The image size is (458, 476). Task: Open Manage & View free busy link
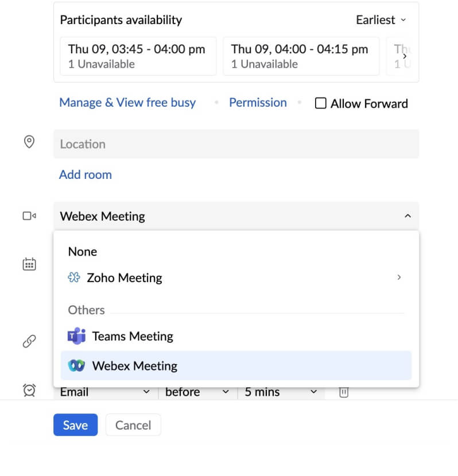(127, 103)
